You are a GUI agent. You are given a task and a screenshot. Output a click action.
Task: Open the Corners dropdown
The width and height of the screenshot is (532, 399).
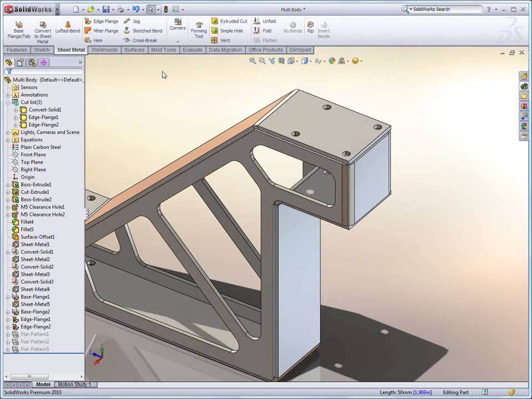(178, 41)
